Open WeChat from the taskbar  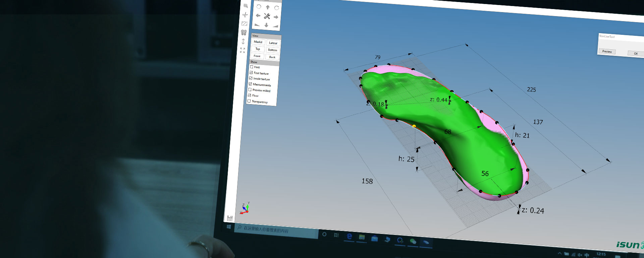pos(413,242)
